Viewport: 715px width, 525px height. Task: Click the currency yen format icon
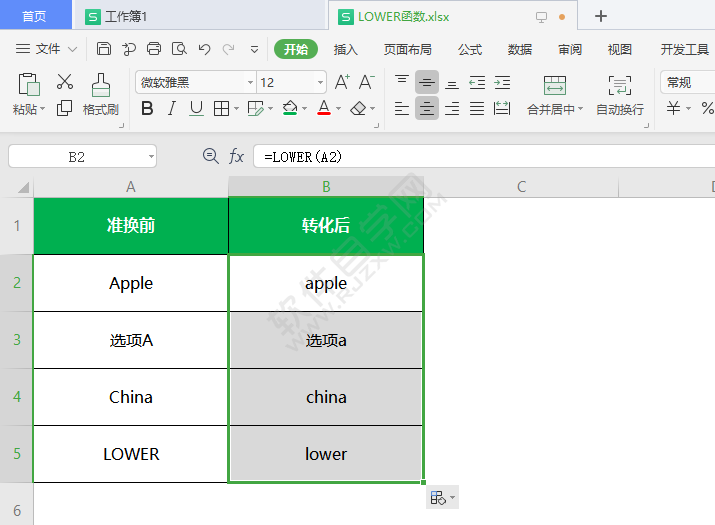click(x=674, y=108)
